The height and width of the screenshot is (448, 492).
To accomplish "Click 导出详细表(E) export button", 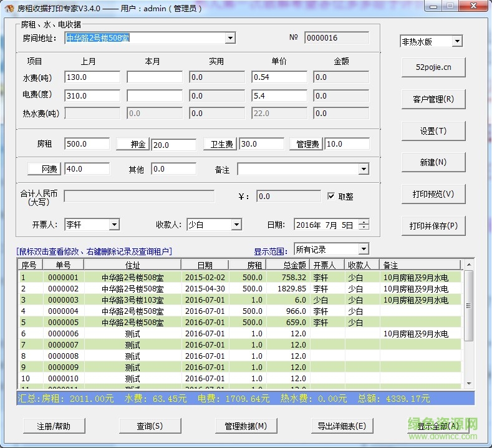I will pos(341,426).
